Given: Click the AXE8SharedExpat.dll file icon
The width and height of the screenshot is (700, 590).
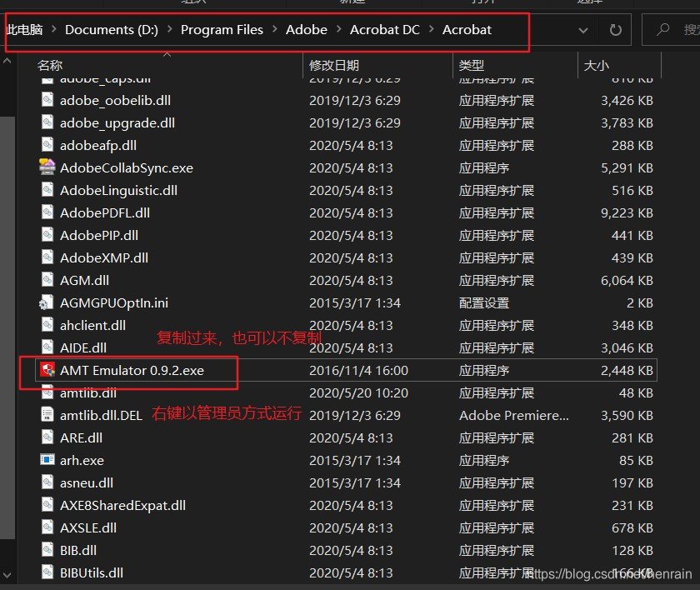Looking at the screenshot, I should coord(47,504).
